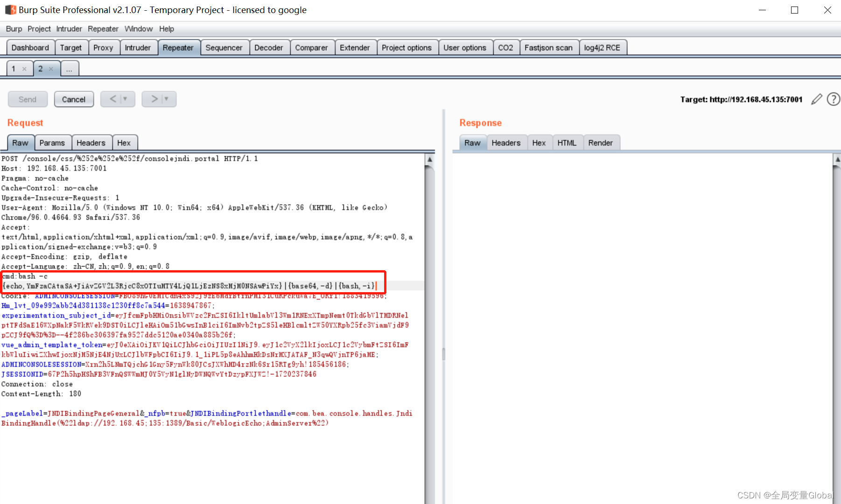
Task: Switch to the Proxy tab
Action: click(x=103, y=48)
